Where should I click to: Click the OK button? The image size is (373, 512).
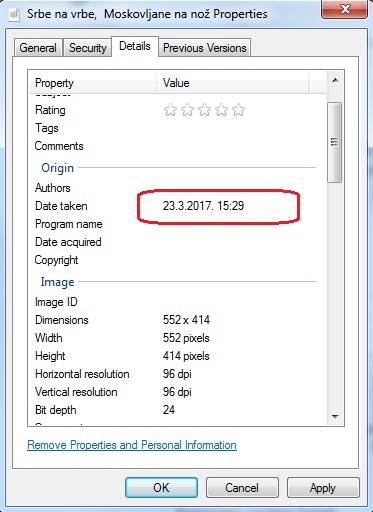tap(161, 488)
